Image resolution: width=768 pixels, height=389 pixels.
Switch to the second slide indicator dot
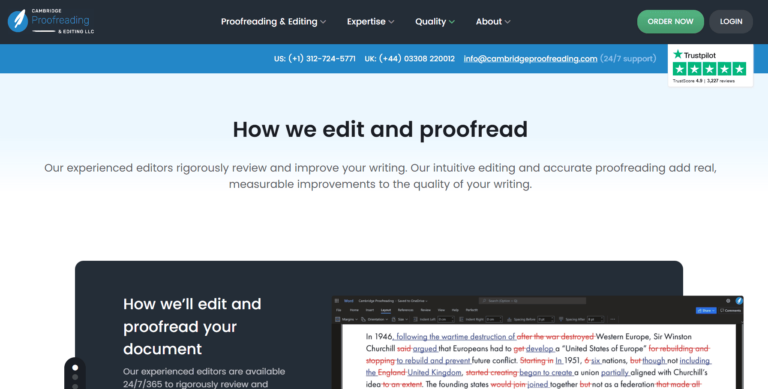[75, 377]
